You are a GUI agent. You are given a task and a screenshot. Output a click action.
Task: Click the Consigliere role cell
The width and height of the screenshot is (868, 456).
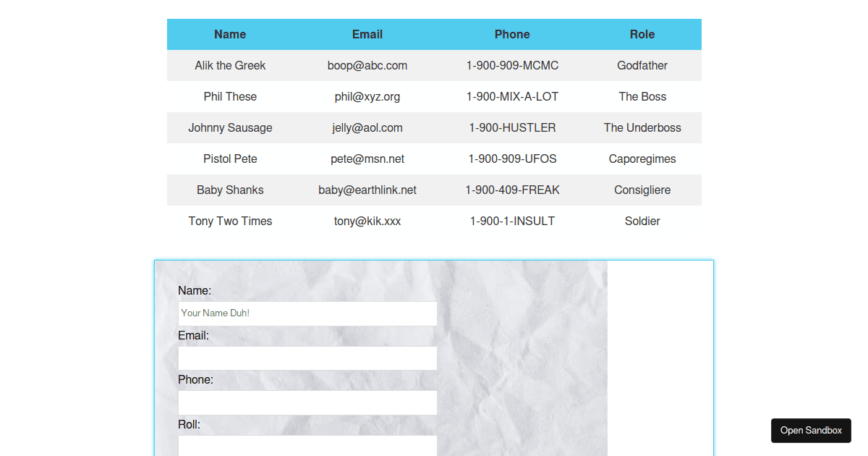point(642,190)
